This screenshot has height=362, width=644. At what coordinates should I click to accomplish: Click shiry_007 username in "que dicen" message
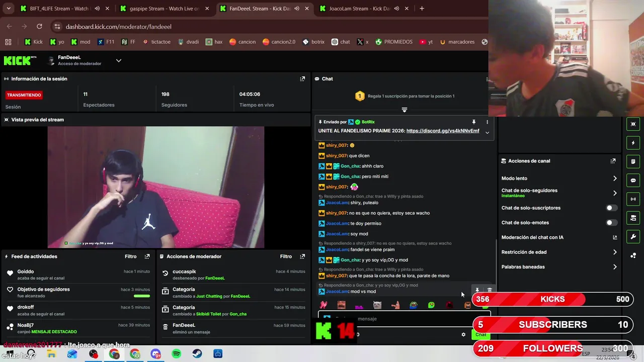(336, 156)
